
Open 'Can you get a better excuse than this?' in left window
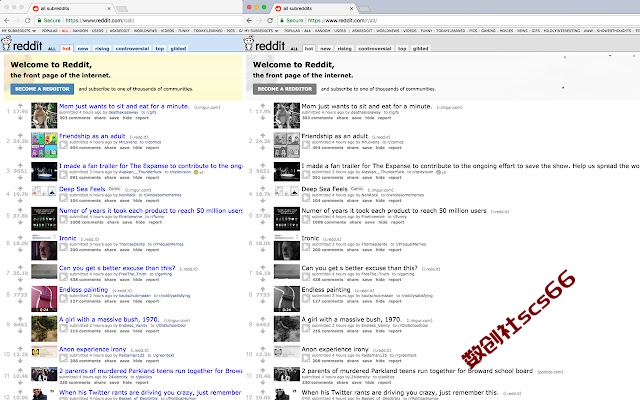pos(117,268)
